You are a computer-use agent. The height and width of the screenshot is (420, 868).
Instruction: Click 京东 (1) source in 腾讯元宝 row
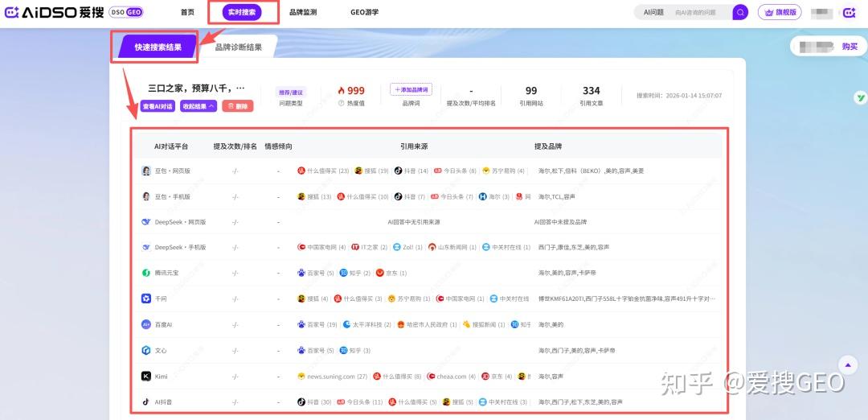tap(391, 273)
